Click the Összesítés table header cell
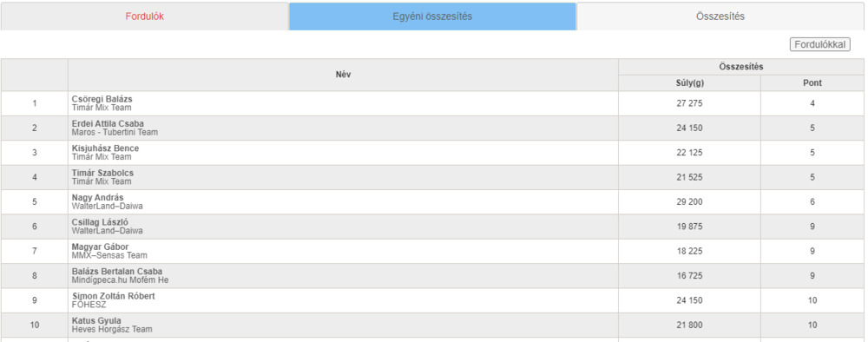868x342 pixels. pos(741,67)
